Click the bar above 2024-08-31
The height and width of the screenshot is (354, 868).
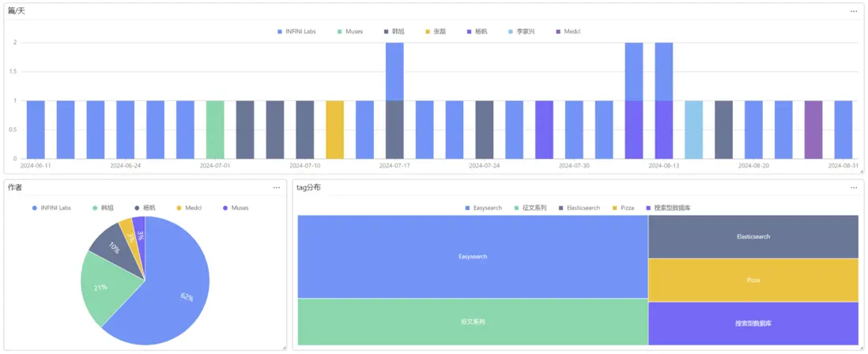(x=843, y=130)
